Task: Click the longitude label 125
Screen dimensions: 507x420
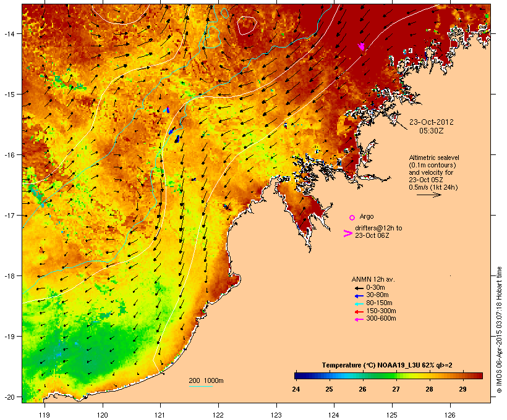Action: click(x=392, y=415)
